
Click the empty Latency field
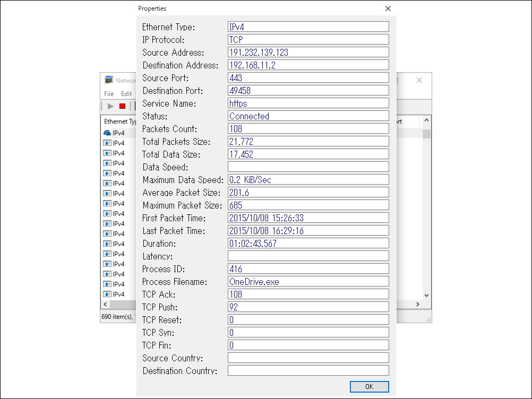308,256
